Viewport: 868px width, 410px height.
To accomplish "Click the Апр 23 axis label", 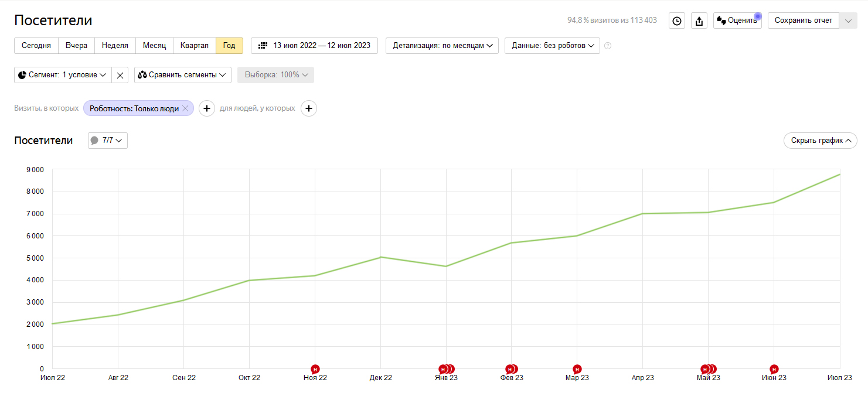I will tap(643, 378).
